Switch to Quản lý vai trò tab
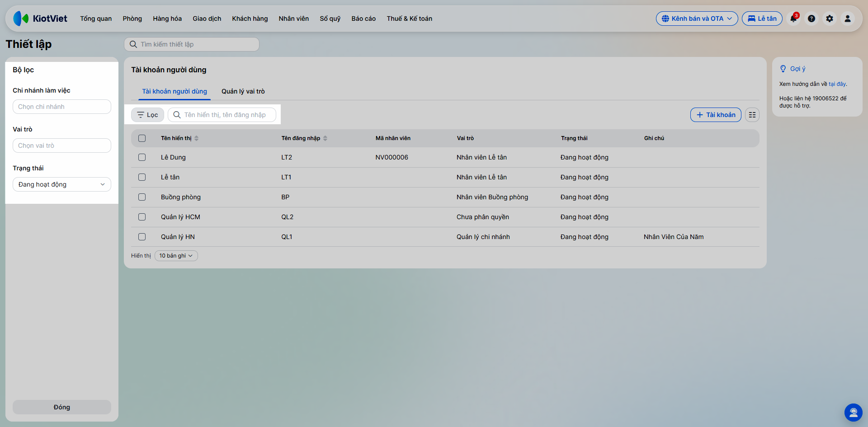 [x=243, y=91]
